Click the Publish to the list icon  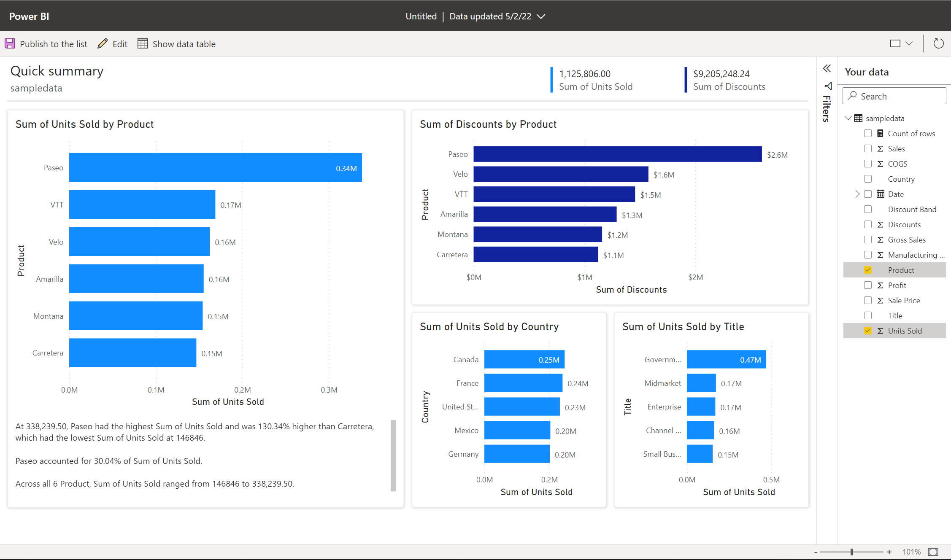click(11, 43)
